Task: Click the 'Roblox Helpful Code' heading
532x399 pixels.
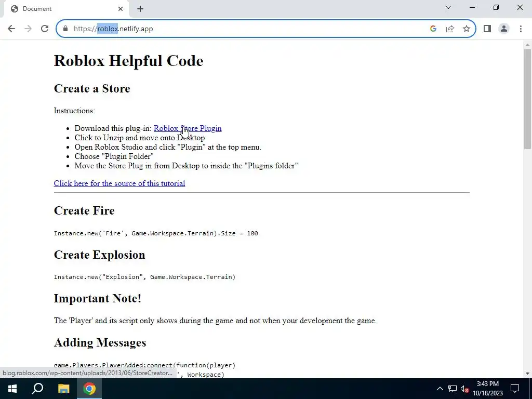Action: 129,61
